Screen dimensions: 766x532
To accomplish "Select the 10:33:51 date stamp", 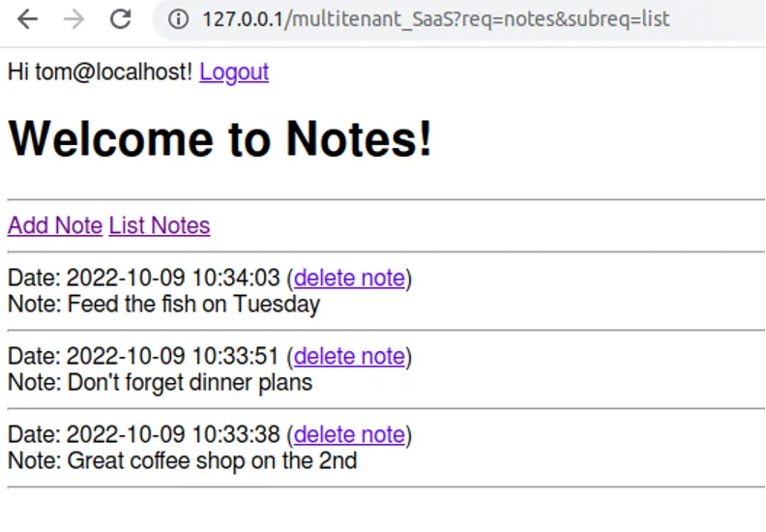I will (x=173, y=356).
